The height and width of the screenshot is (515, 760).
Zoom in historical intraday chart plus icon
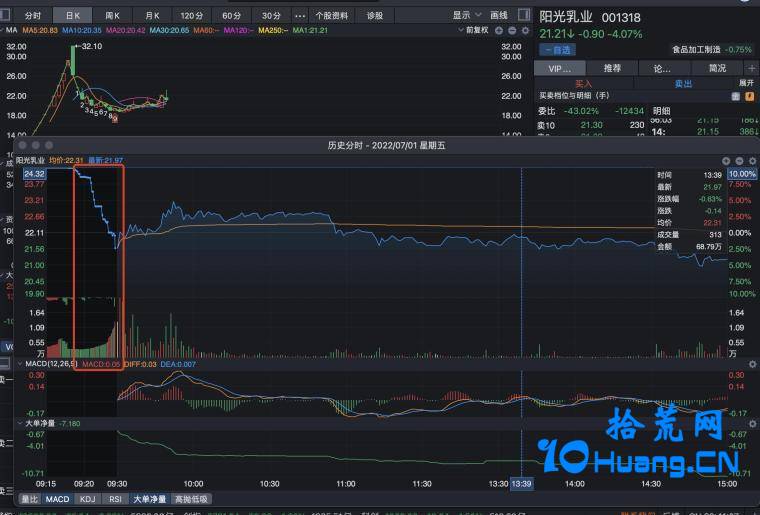726,161
